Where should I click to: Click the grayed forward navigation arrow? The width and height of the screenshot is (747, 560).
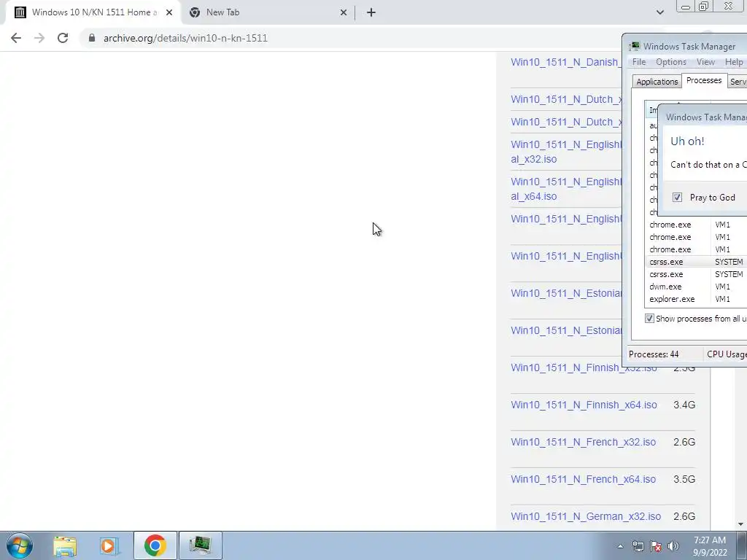(x=39, y=38)
